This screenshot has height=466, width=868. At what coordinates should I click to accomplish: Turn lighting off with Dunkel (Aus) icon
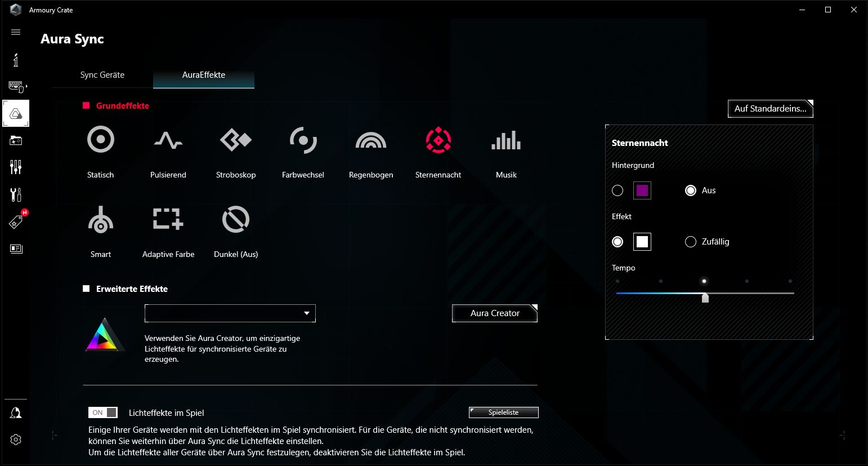pos(236,219)
